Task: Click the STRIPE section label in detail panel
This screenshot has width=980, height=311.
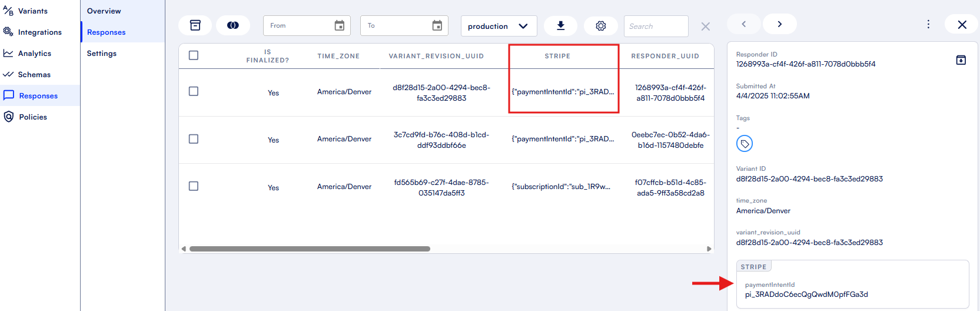Action: click(753, 267)
